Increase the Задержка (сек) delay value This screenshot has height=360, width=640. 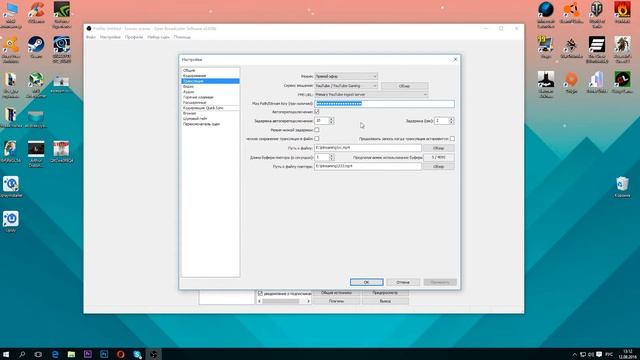click(451, 119)
